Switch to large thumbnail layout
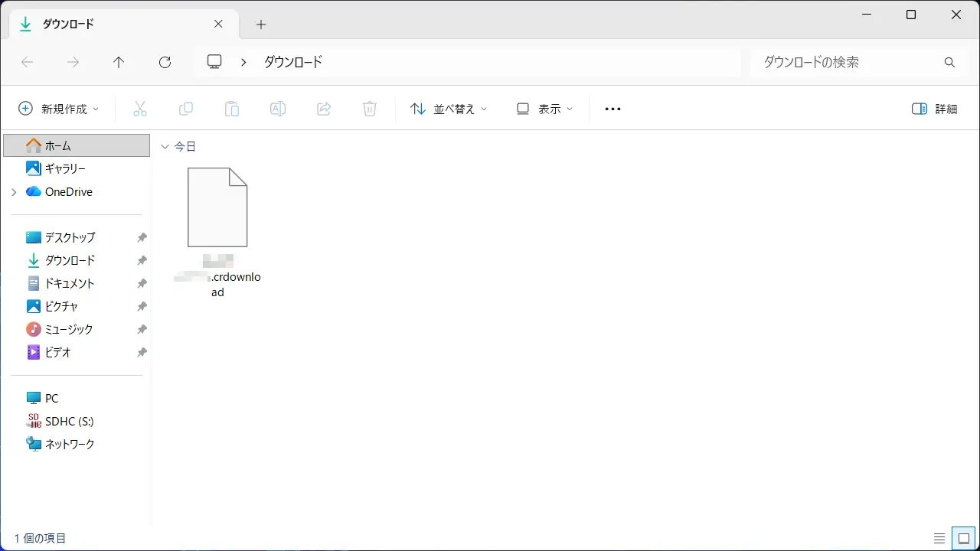 964,538
